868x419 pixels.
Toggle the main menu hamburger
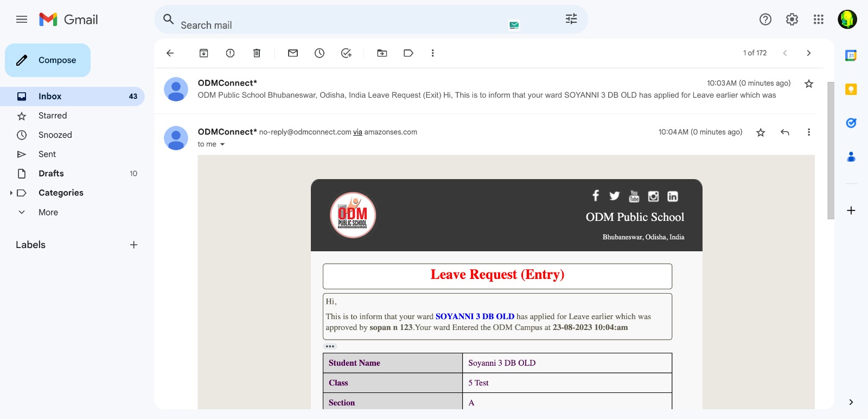pyautogui.click(x=22, y=20)
